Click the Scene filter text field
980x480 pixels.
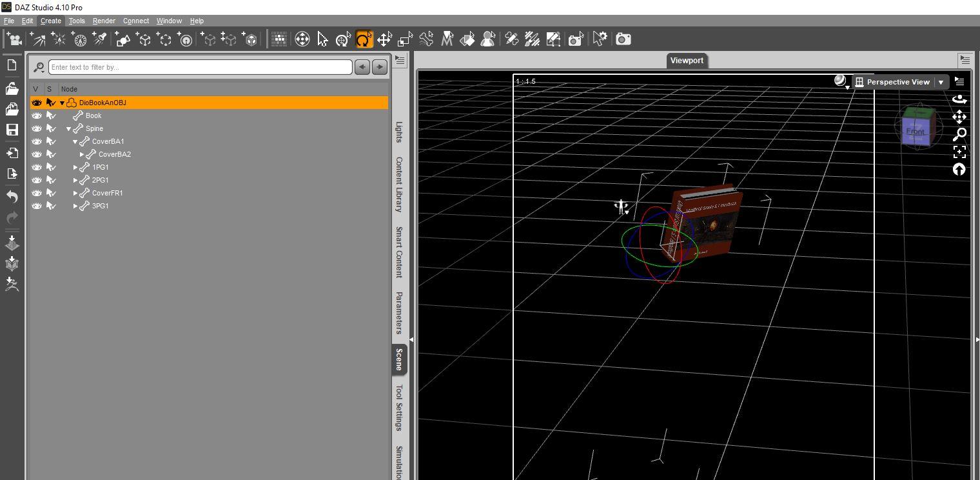[x=201, y=67]
